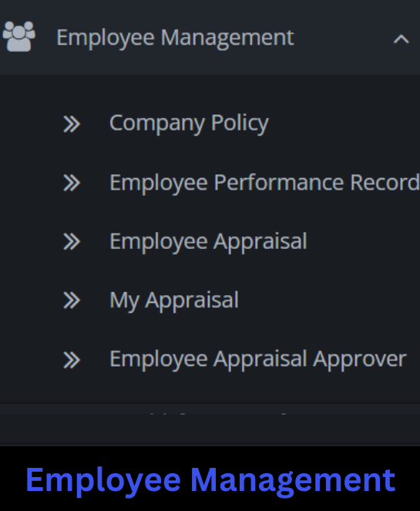Image resolution: width=420 pixels, height=511 pixels.
Task: Go to Employee Appraisal
Action: click(x=208, y=242)
